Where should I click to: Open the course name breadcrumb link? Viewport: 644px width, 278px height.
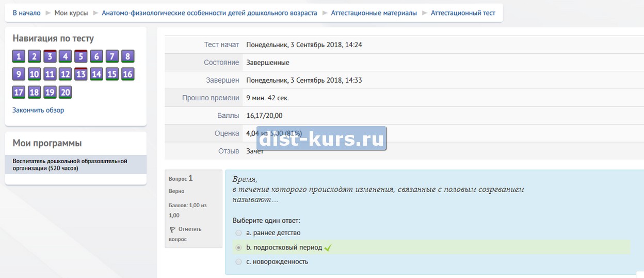coord(209,13)
